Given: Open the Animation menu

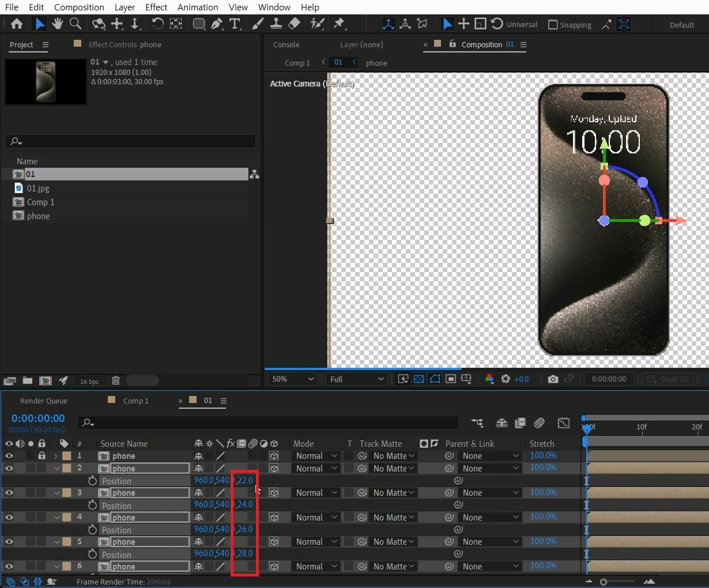Looking at the screenshot, I should tap(198, 7).
